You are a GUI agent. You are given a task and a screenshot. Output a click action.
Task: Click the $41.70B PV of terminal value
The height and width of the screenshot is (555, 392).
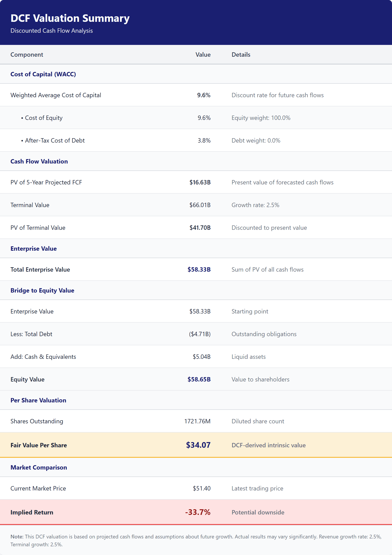coord(200,228)
